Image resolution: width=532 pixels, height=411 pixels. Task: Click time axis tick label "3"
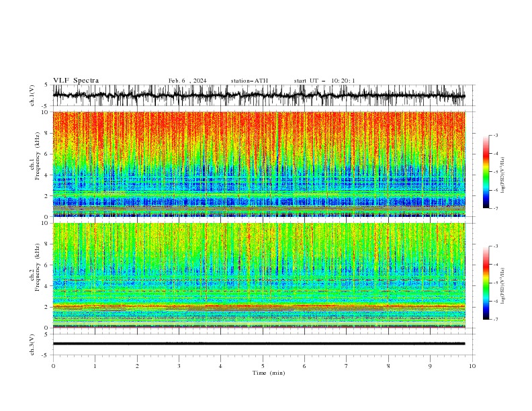click(179, 366)
